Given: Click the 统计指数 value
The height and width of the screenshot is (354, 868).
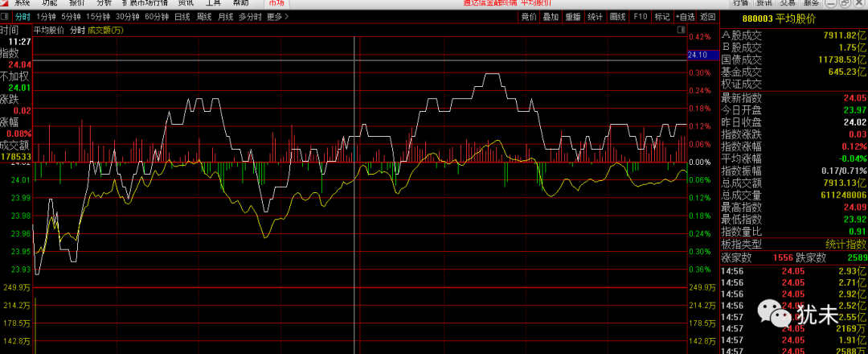Looking at the screenshot, I should click(x=845, y=245).
